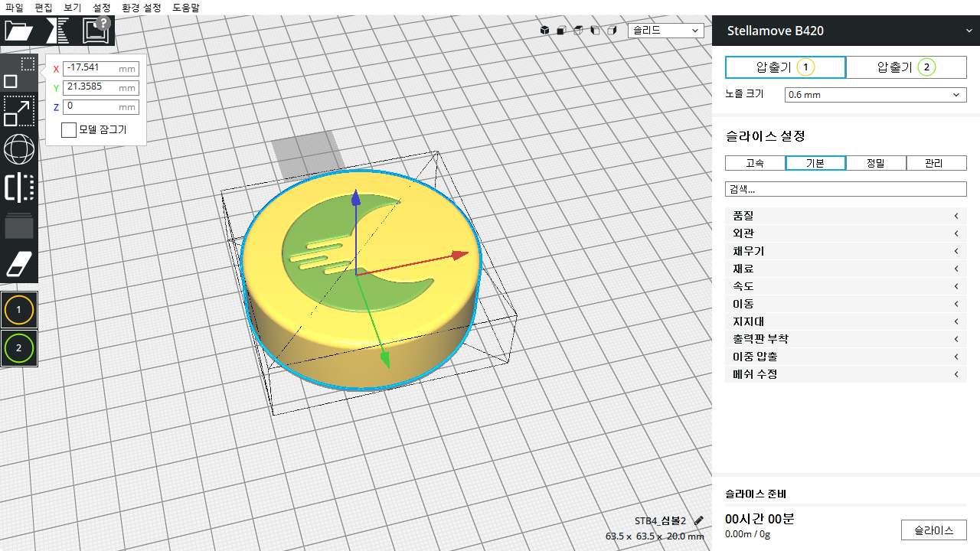Viewport: 980px width, 551px height.
Task: Open the layer view icon in top toolbar
Action: tap(57, 31)
